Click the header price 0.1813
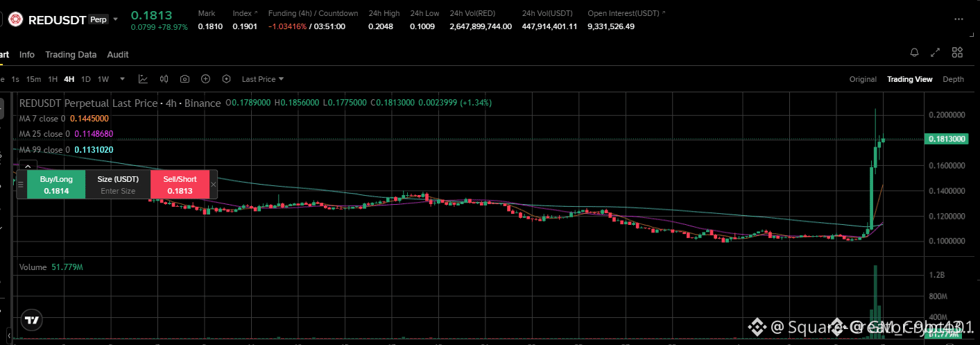The height and width of the screenshot is (345, 980). click(x=152, y=15)
